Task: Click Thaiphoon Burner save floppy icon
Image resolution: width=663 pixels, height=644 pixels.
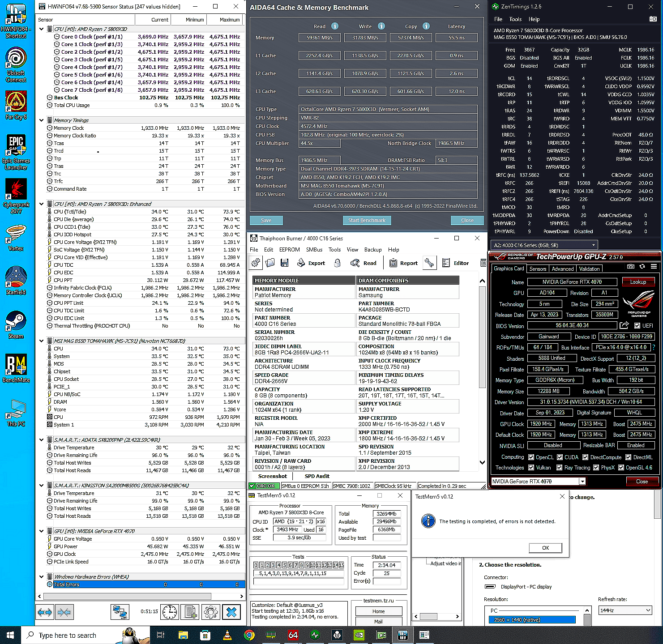Action: click(284, 263)
